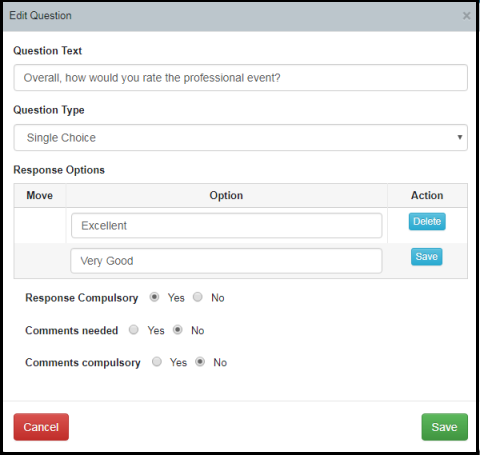The image size is (480, 455).
Task: Open the Question Type dropdown
Action: click(x=240, y=138)
